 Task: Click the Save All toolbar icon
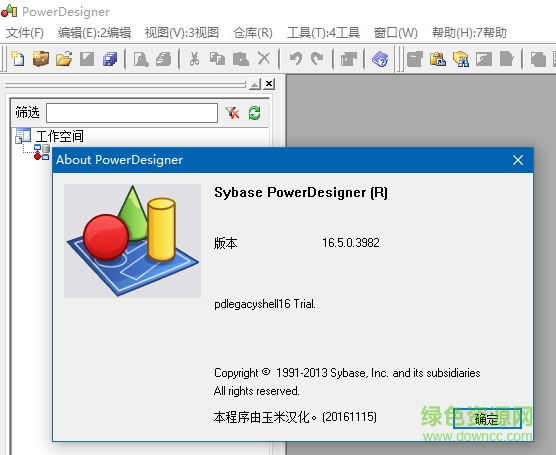point(110,59)
